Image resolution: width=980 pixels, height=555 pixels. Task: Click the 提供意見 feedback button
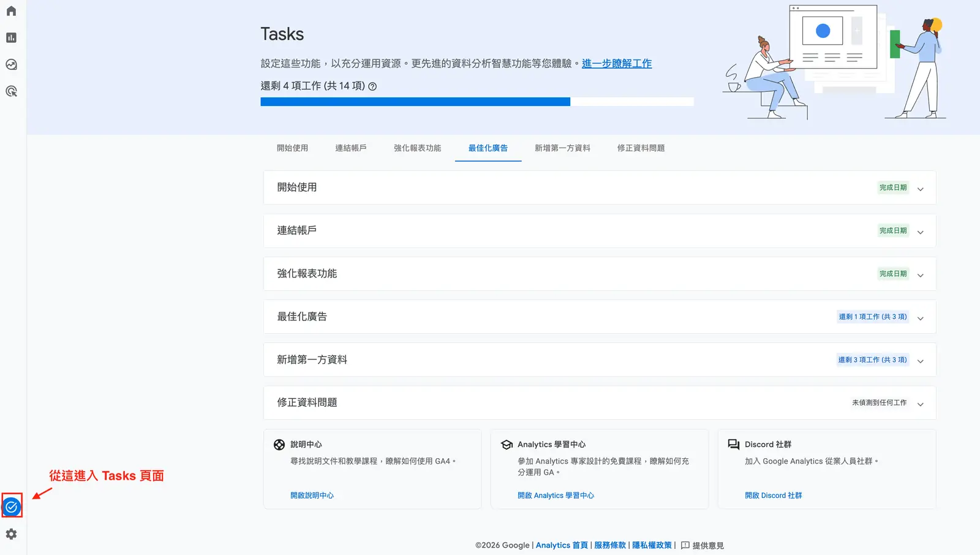[703, 545]
